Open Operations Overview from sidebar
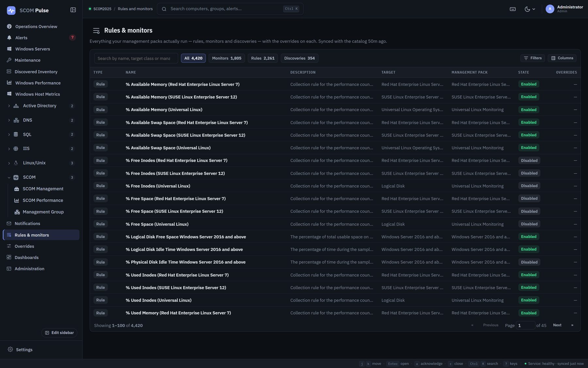This screenshot has width=588, height=368. point(41,26)
